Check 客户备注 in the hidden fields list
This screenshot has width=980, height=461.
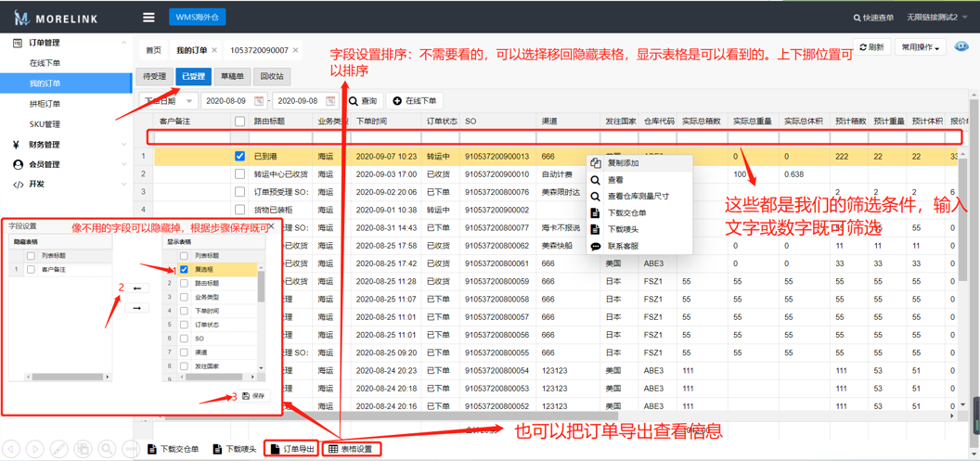click(30, 270)
